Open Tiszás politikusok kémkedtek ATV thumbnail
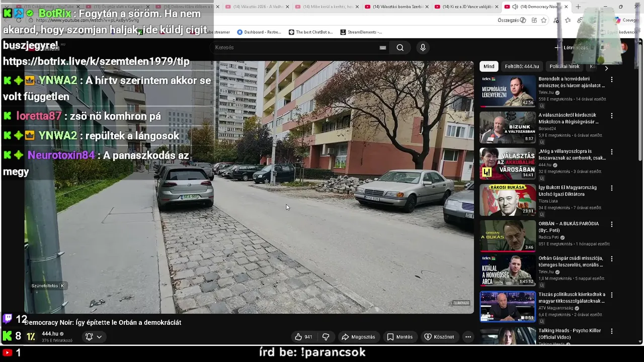 tap(508, 307)
